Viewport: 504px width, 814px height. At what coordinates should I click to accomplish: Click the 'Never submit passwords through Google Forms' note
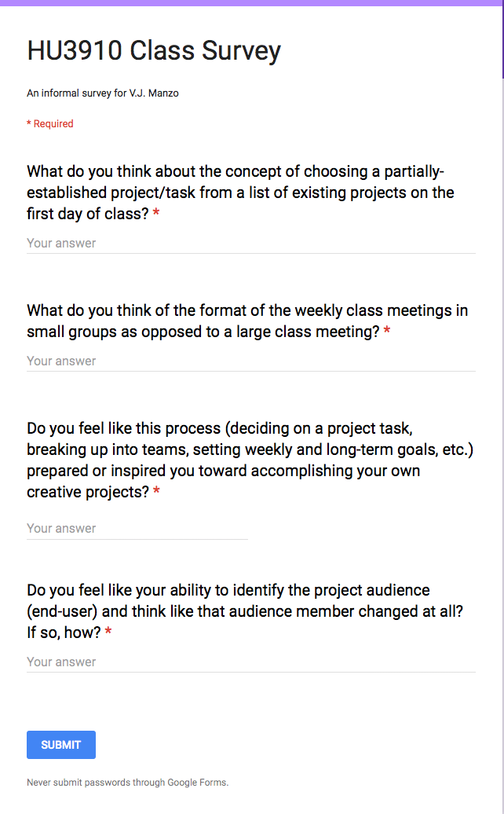127,783
